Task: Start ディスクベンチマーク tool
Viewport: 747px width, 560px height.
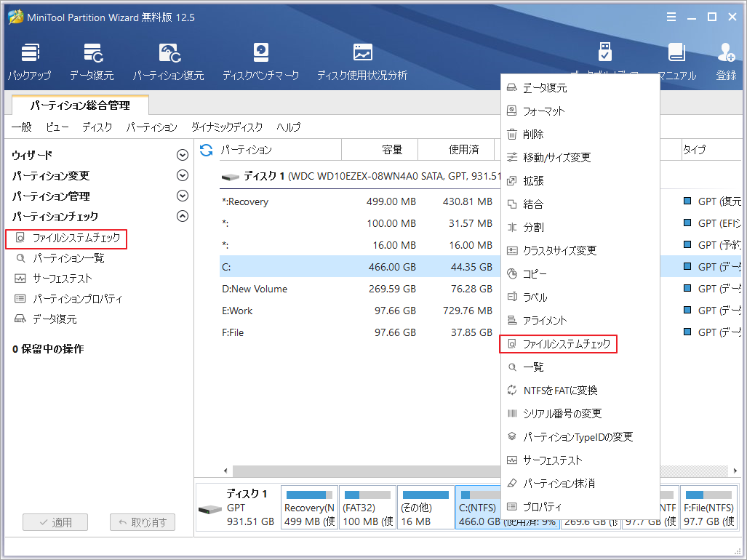Action: 260,62
